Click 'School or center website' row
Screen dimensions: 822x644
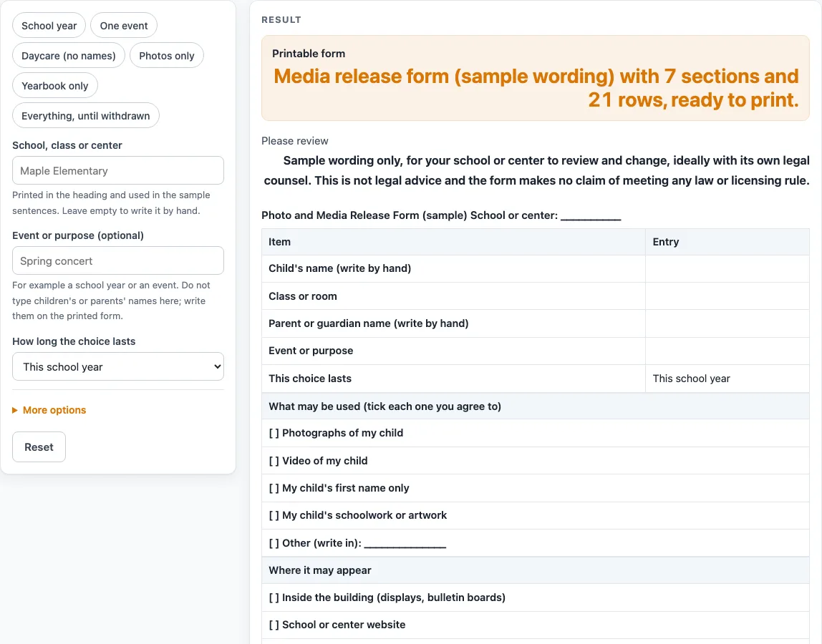pyautogui.click(x=536, y=625)
